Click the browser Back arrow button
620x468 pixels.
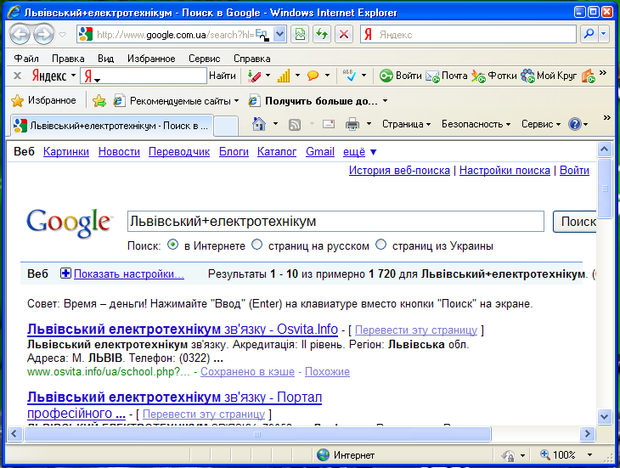tap(20, 34)
